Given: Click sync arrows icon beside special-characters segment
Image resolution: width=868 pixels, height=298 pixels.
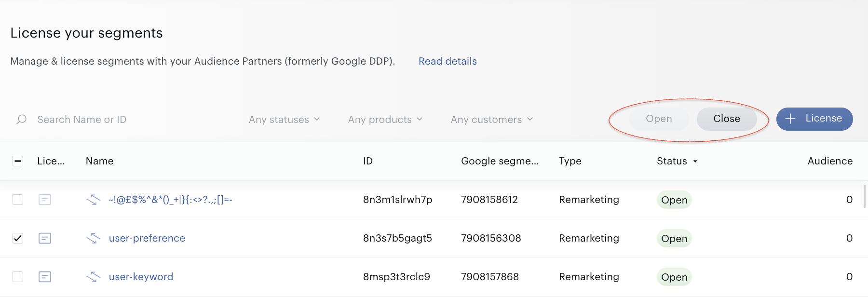Looking at the screenshot, I should (x=93, y=200).
